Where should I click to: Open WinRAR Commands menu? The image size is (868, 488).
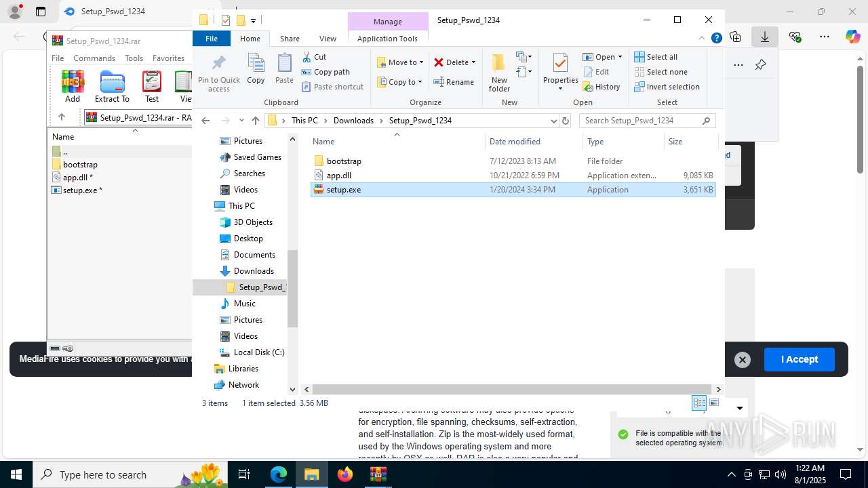tap(94, 58)
